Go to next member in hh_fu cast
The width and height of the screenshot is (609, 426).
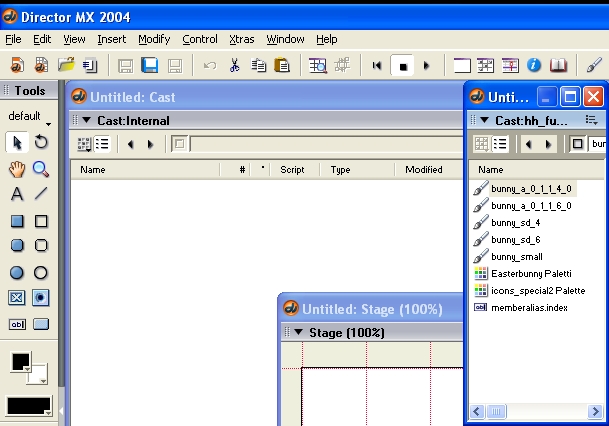tap(548, 144)
